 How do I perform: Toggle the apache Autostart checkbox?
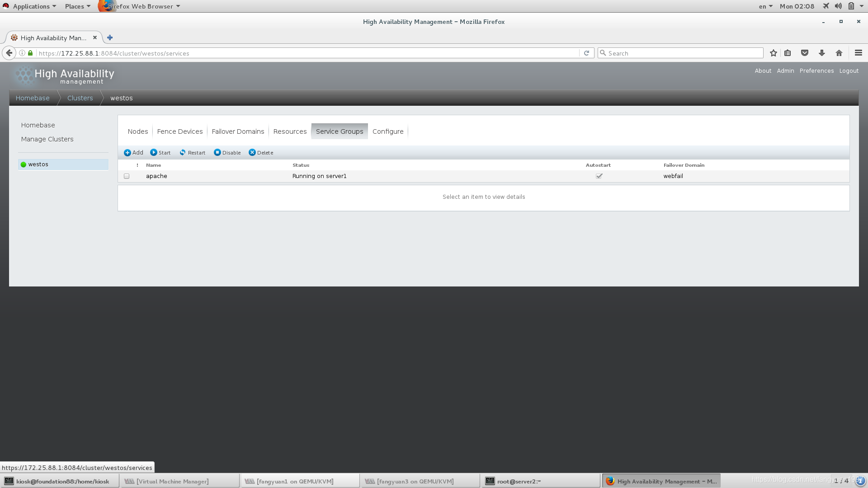coord(599,176)
